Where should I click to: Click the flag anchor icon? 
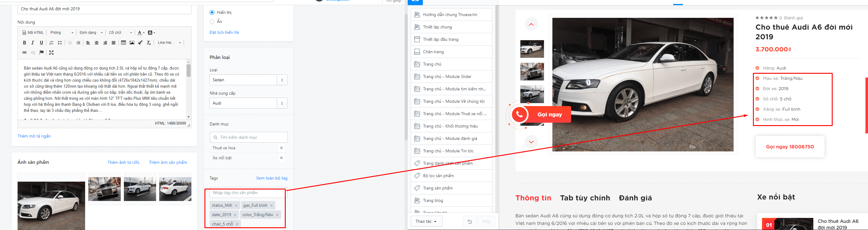(x=41, y=53)
